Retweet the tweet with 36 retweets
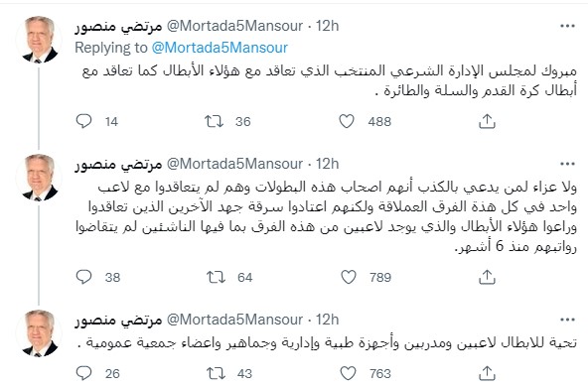Viewport: 588px width, 389px height. click(x=214, y=121)
